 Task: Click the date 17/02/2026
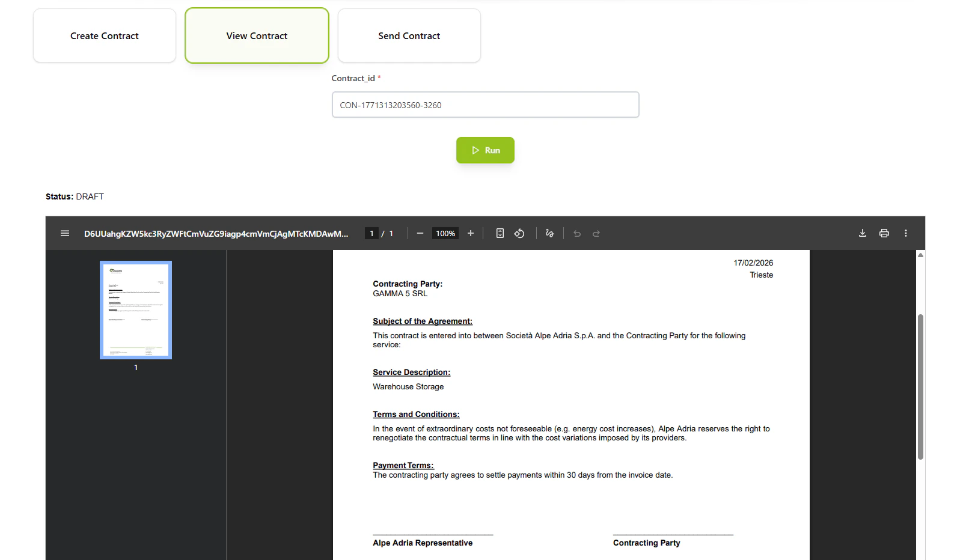[x=753, y=263]
